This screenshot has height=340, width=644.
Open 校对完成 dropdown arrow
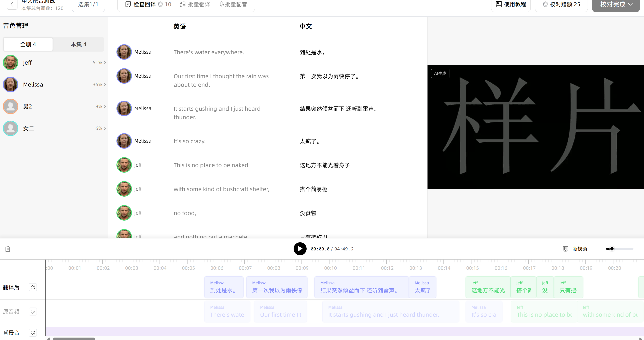[630, 4]
